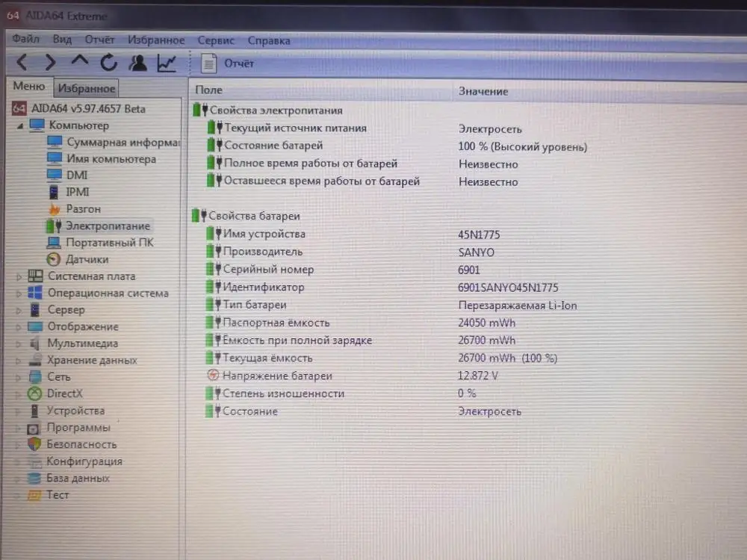This screenshot has height=560, width=747.
Task: Open the Файл menu
Action: (25, 39)
